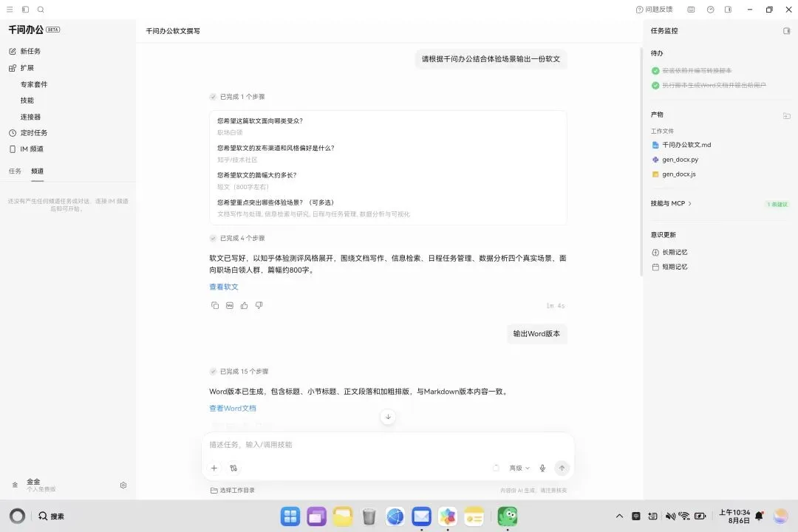
Task: Focus the 描述任务 input box
Action: (388, 445)
